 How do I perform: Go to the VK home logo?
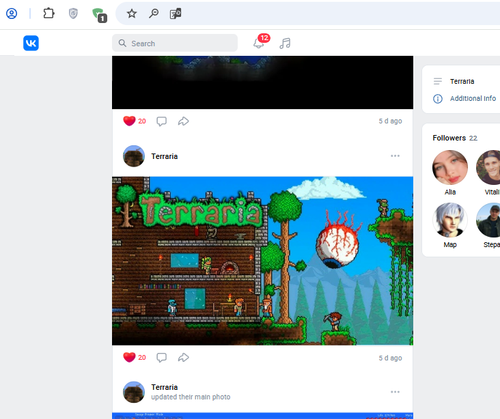[x=31, y=43]
